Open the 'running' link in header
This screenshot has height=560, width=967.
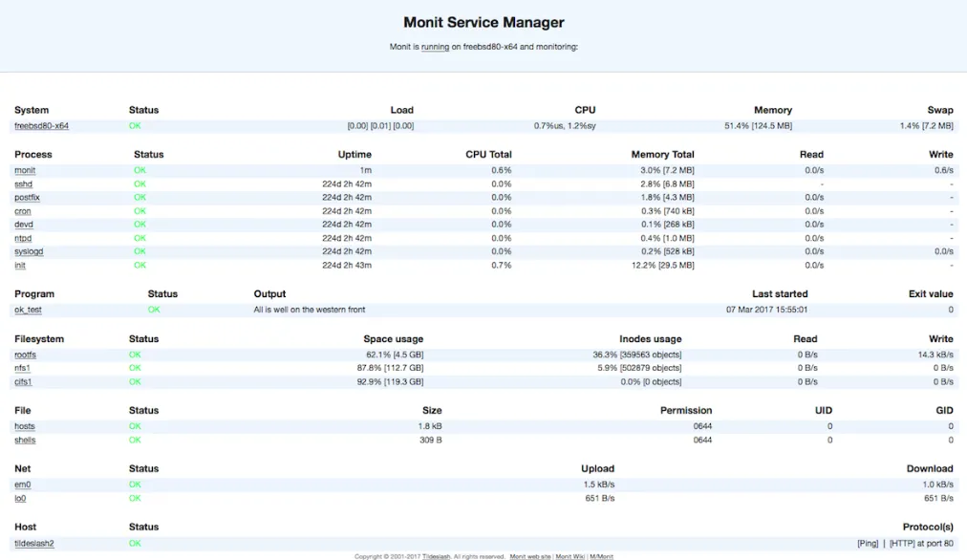[x=435, y=47]
